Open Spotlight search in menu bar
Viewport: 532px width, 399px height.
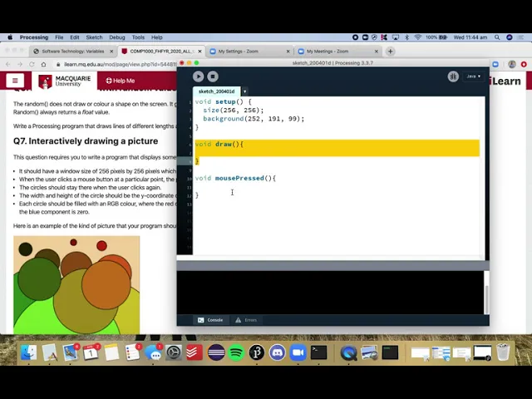[x=497, y=37]
